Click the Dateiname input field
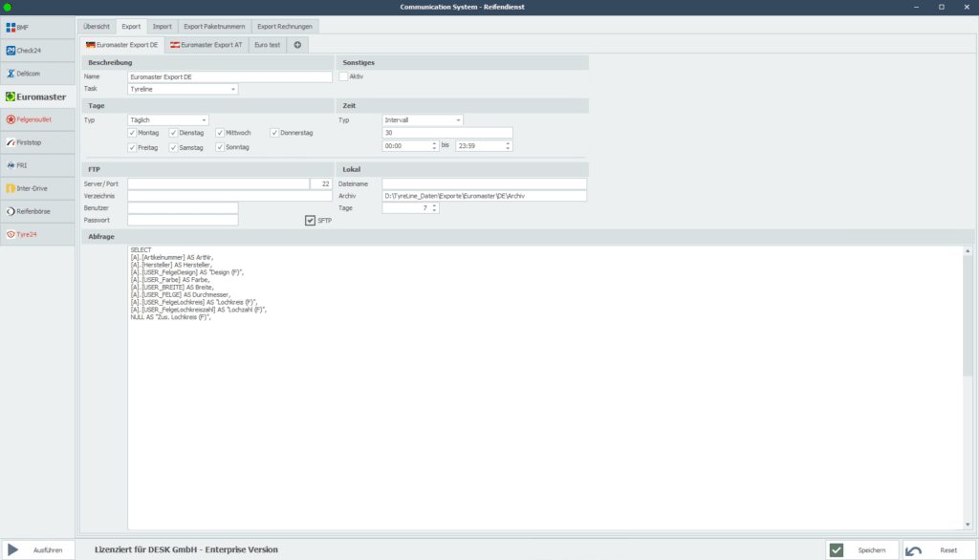 485,184
